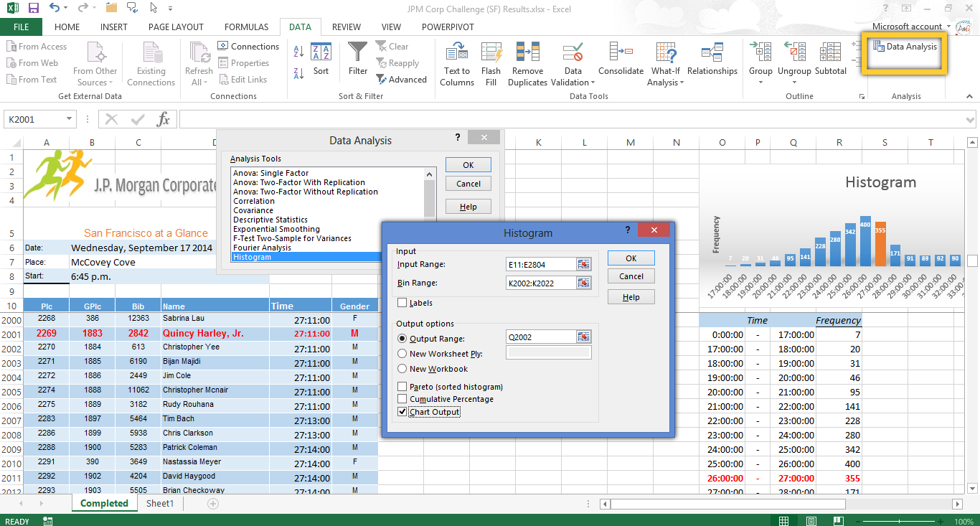Sort Z to A descending
980x526 pixels.
click(299, 73)
